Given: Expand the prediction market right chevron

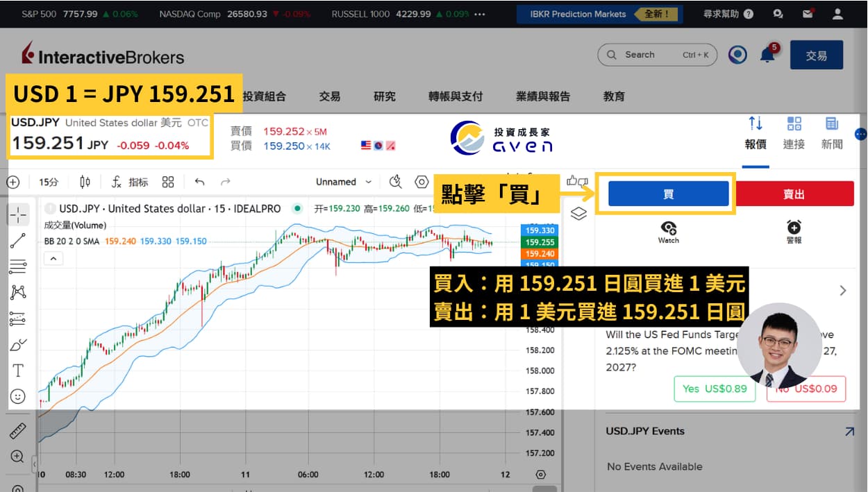Looking at the screenshot, I should [843, 291].
